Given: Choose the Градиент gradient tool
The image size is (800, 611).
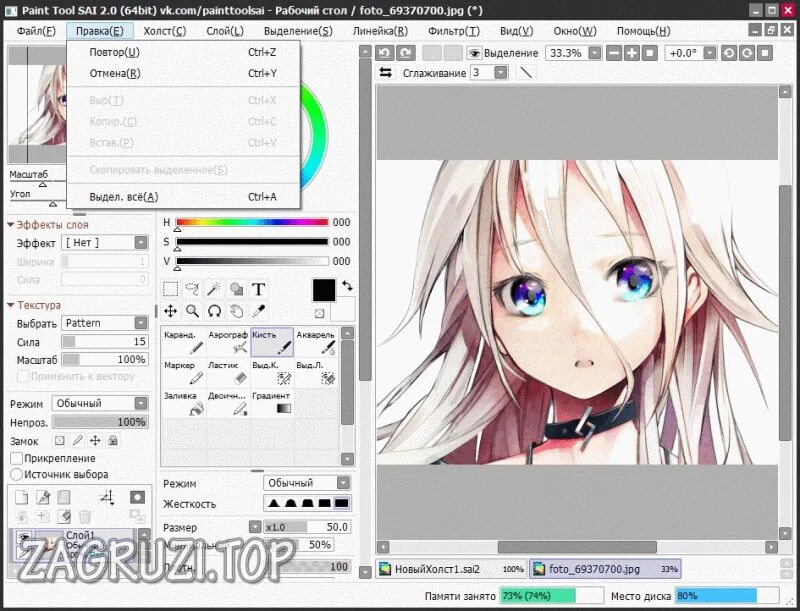Looking at the screenshot, I should (x=272, y=403).
